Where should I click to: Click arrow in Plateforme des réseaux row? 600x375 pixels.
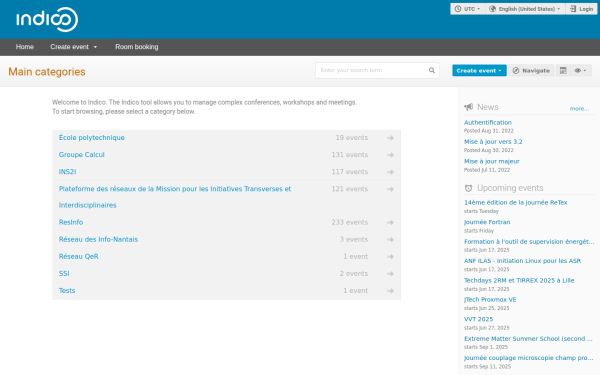coord(390,189)
